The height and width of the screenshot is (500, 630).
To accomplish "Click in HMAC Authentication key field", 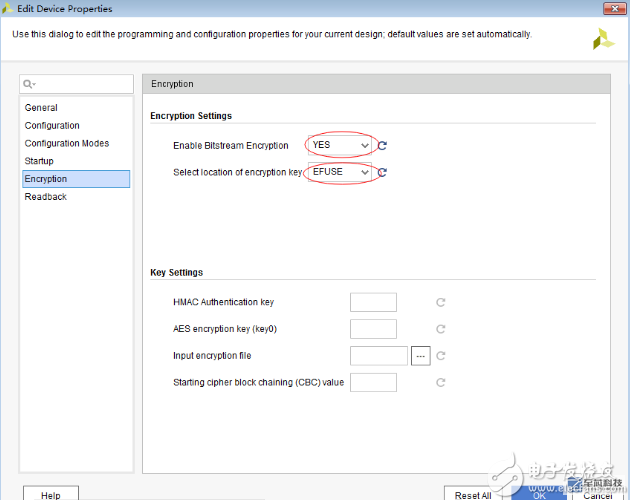I will (x=373, y=302).
